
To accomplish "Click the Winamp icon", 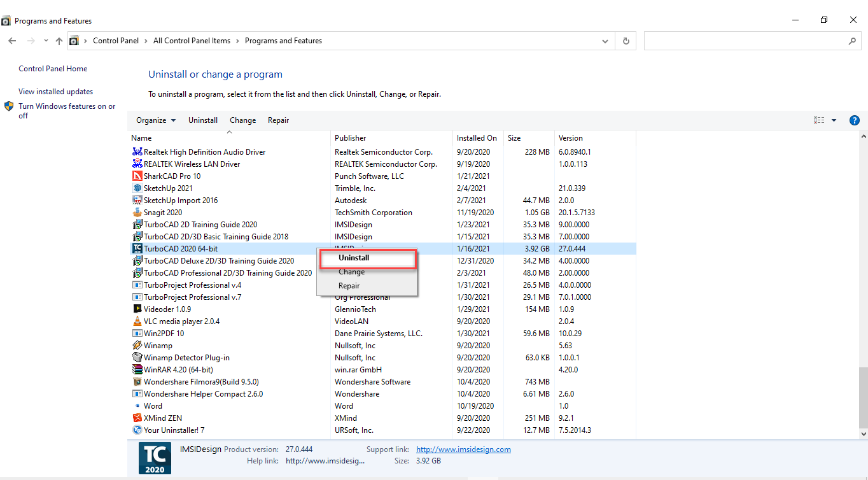I will coord(137,346).
